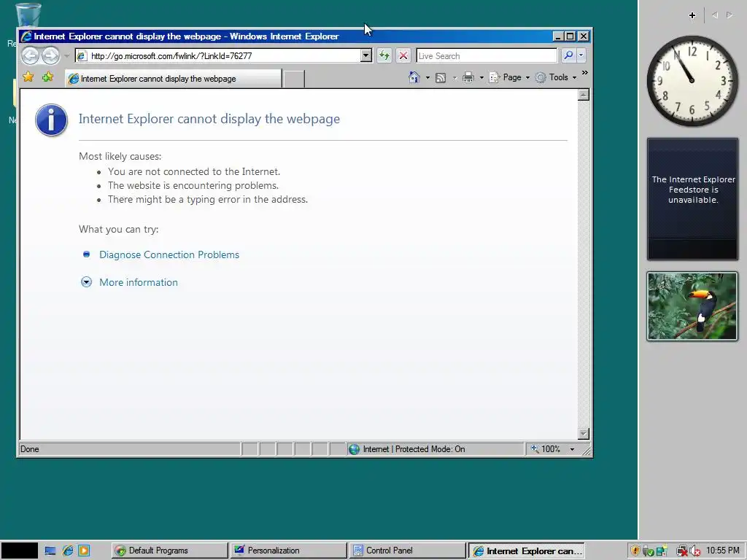Click the security shield tray icon
Viewport: 747px width, 560px height.
tap(635, 551)
